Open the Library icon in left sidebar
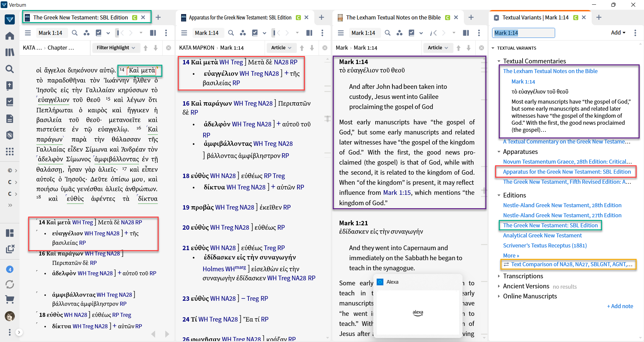644x342 pixels. pyautogui.click(x=10, y=52)
